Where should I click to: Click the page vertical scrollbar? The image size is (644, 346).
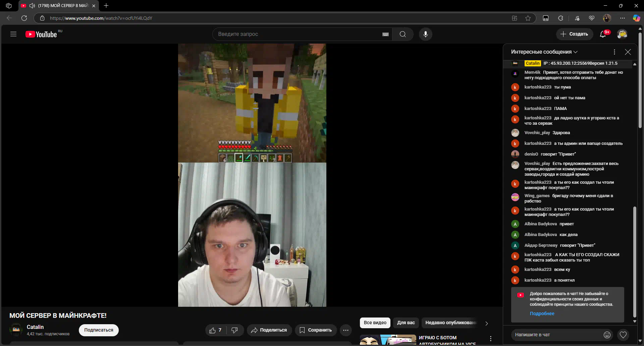pyautogui.click(x=640, y=80)
